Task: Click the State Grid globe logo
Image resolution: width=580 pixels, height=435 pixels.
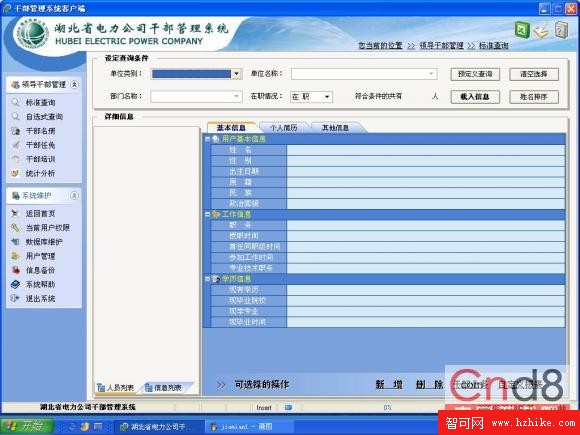Action: [x=33, y=34]
